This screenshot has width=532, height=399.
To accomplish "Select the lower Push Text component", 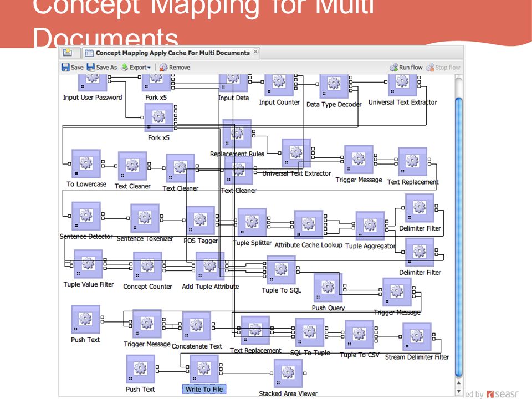I will tap(140, 369).
